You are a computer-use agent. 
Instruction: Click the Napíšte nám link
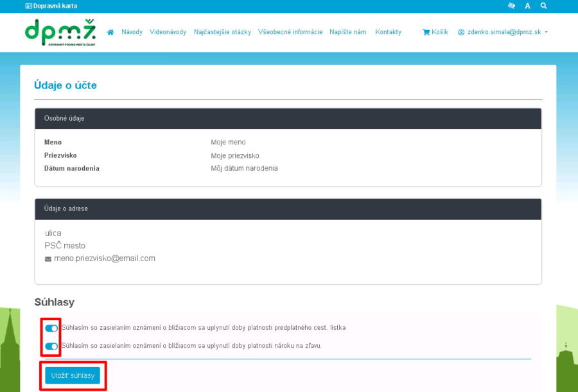point(348,32)
